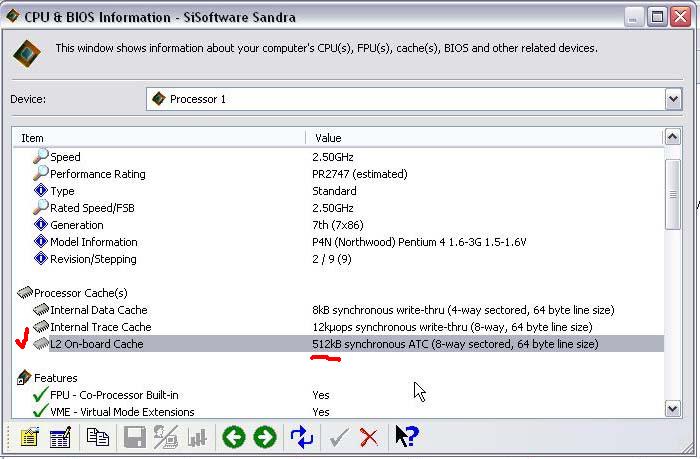The image size is (700, 459).
Task: Open the Device dropdown arrow
Action: click(673, 99)
